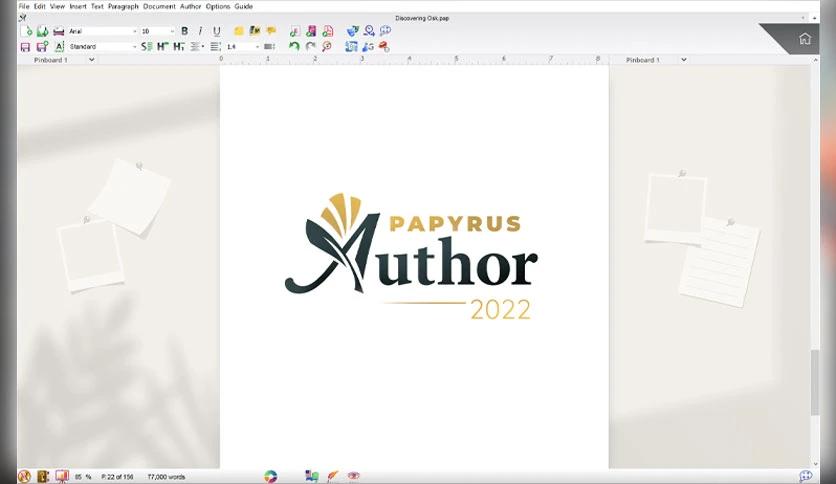The height and width of the screenshot is (484, 836).
Task: Click the horizontal ruler above the page
Action: 414,60
